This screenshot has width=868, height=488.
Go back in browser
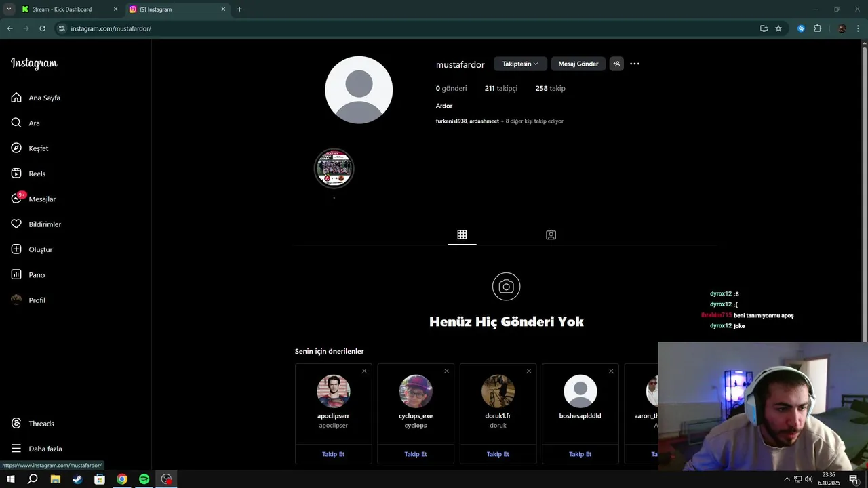point(9,28)
